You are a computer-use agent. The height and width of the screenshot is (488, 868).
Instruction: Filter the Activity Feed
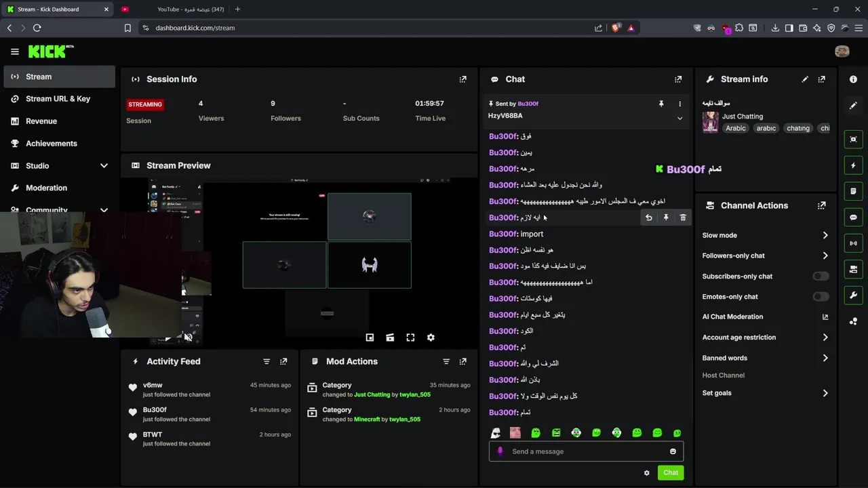(x=267, y=362)
